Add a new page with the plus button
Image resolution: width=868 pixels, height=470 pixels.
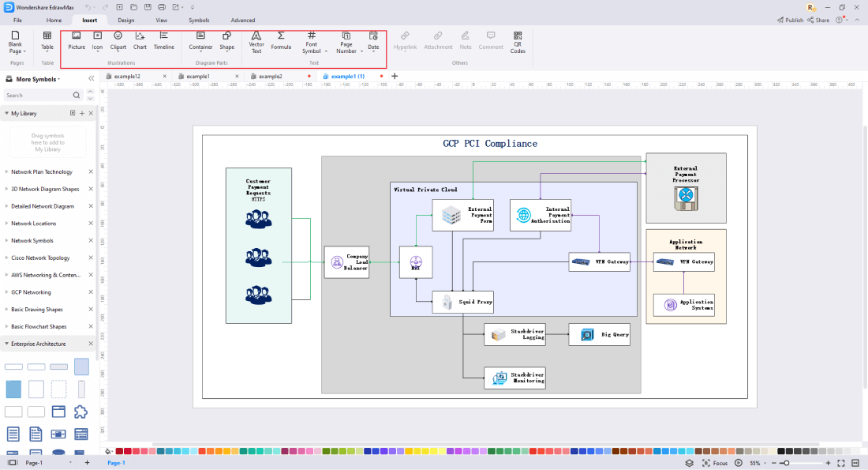pos(87,462)
